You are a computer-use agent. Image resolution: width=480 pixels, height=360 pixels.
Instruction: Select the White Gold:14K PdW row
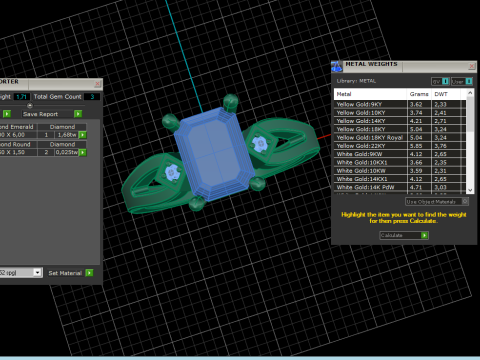(400, 187)
